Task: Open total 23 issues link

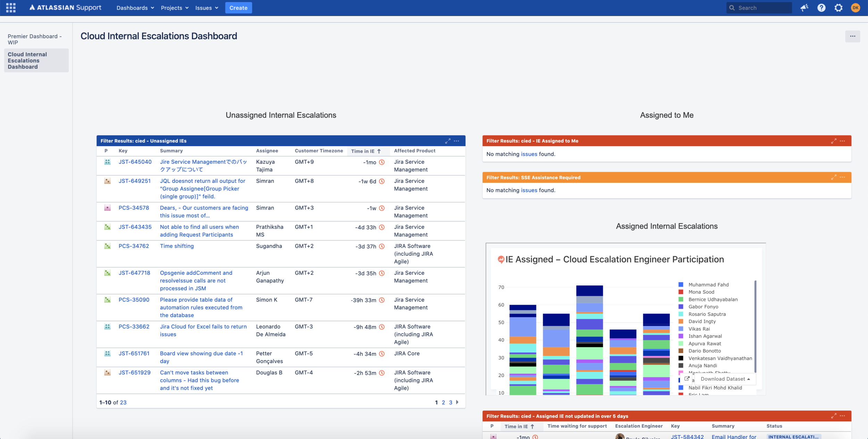Action: [123, 402]
